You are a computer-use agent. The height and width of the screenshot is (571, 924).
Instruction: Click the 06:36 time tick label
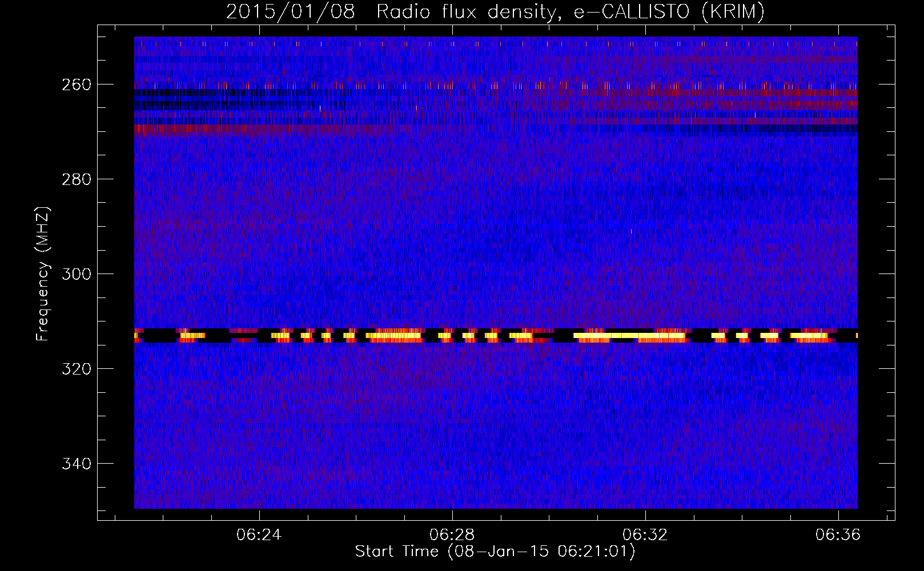tap(838, 535)
